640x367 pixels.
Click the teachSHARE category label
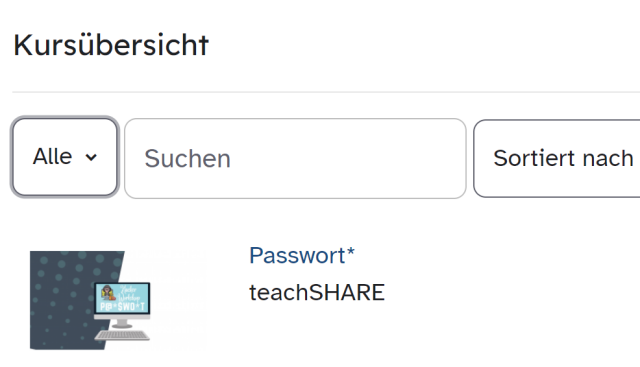tap(317, 292)
